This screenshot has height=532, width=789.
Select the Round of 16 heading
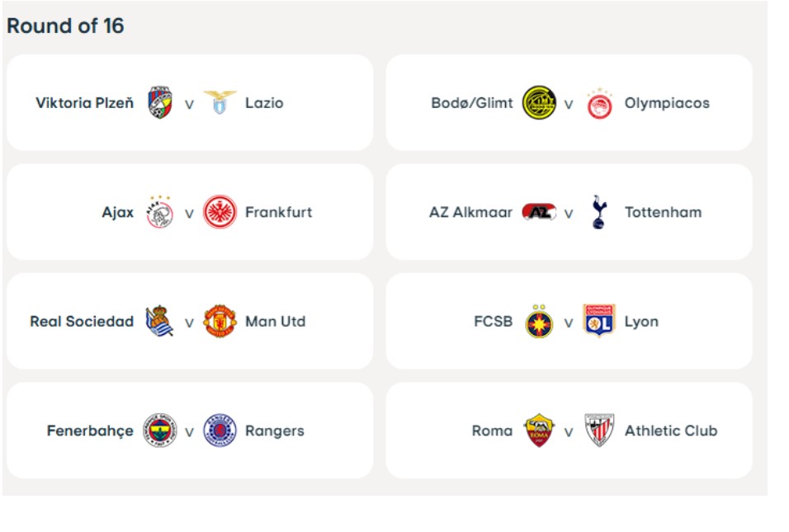click(x=65, y=26)
